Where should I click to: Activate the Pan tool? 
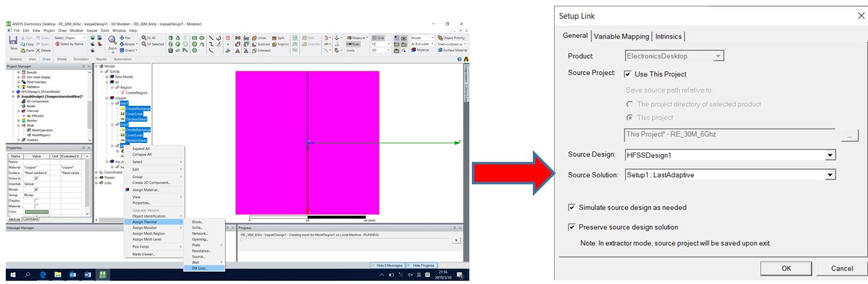click(126, 38)
